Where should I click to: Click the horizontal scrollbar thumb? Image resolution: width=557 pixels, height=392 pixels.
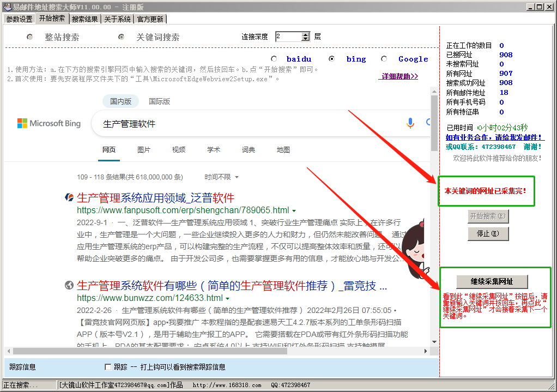click(x=150, y=351)
